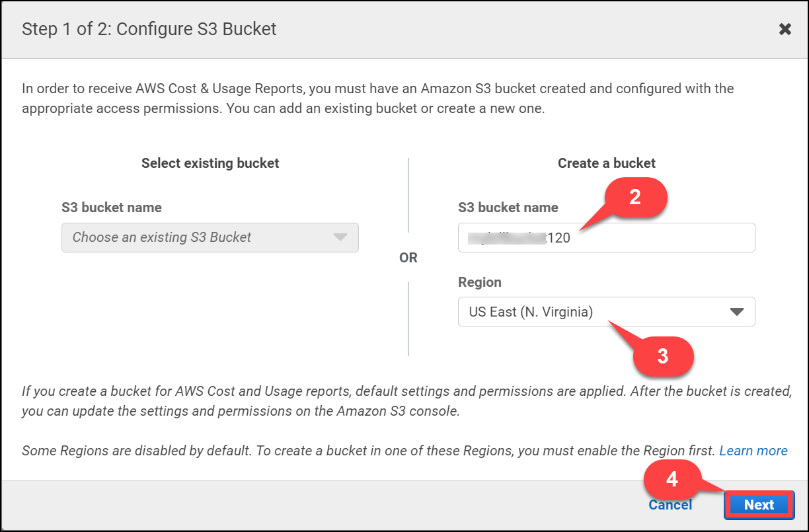Click S3 bucket name label under Select existing bucket
The height and width of the screenshot is (532, 809).
[x=112, y=208]
